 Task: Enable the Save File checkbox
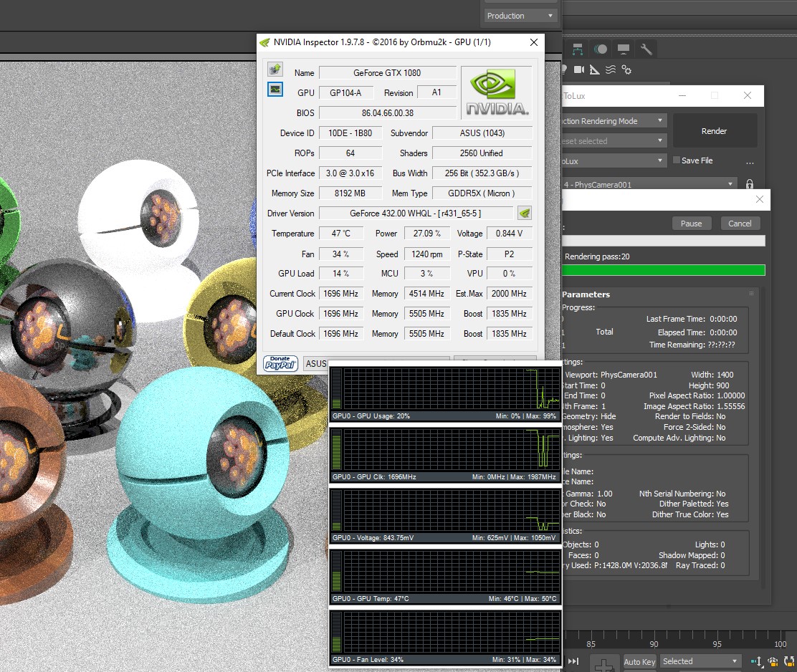coord(676,160)
